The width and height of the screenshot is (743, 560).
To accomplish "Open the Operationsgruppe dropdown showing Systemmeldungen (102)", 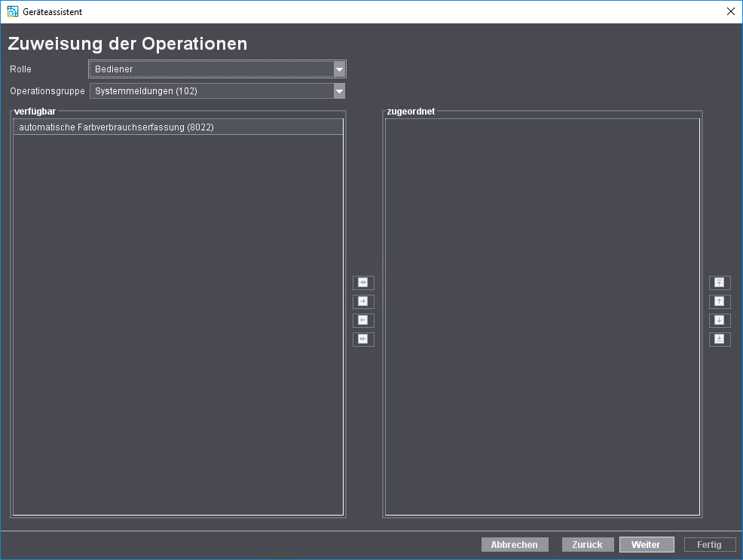I will (x=218, y=91).
